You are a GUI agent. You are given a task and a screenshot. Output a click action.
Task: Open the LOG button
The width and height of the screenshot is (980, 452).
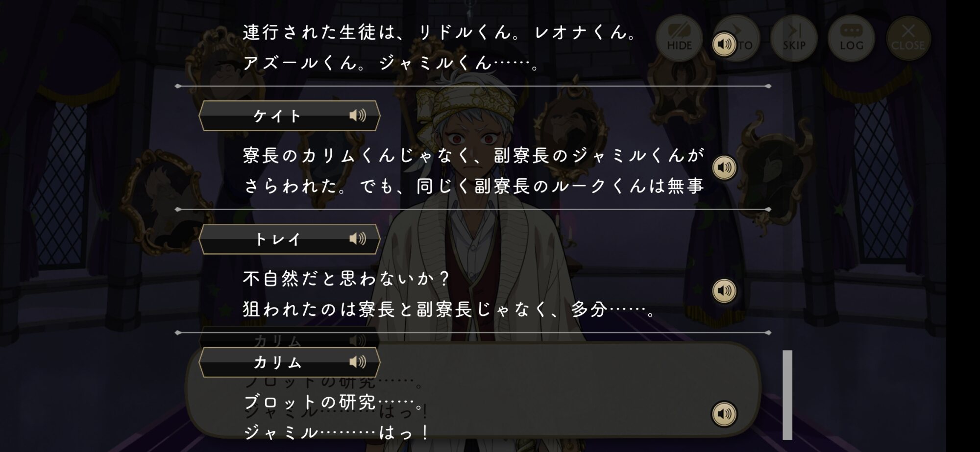pyautogui.click(x=852, y=38)
